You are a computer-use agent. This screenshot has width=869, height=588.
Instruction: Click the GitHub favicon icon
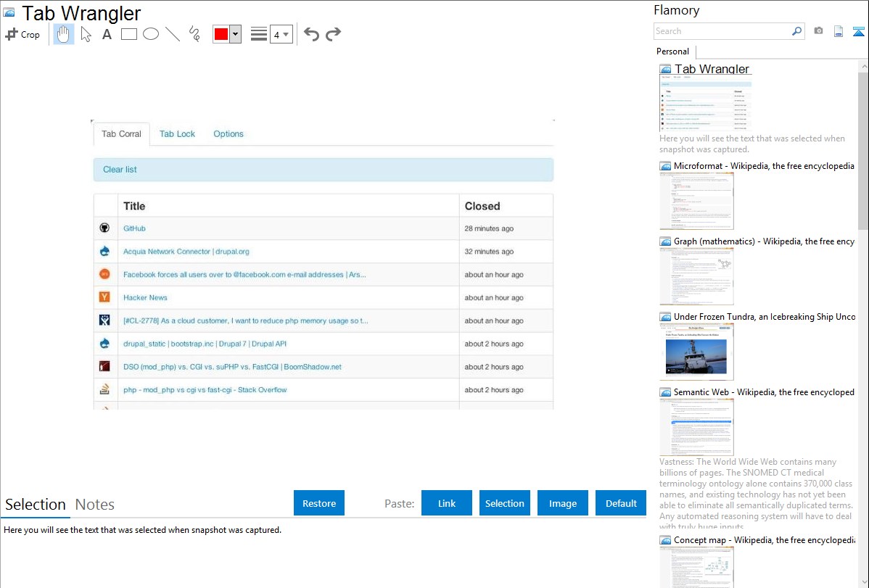(104, 228)
